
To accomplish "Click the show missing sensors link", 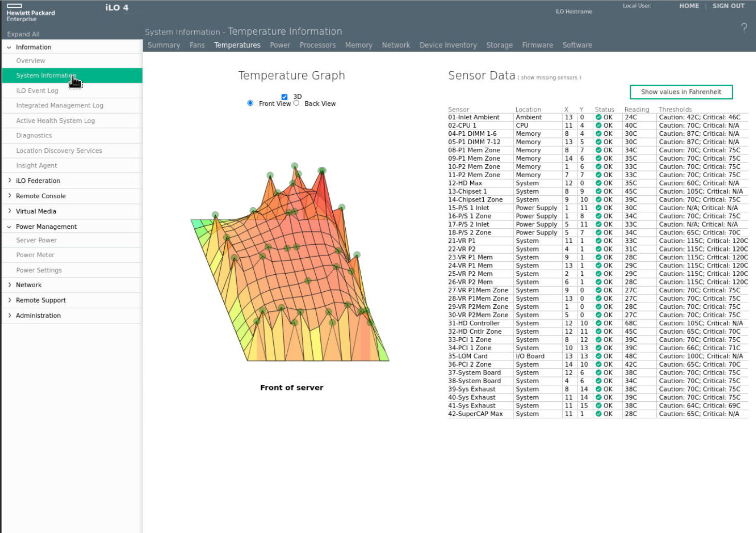I will [x=549, y=77].
